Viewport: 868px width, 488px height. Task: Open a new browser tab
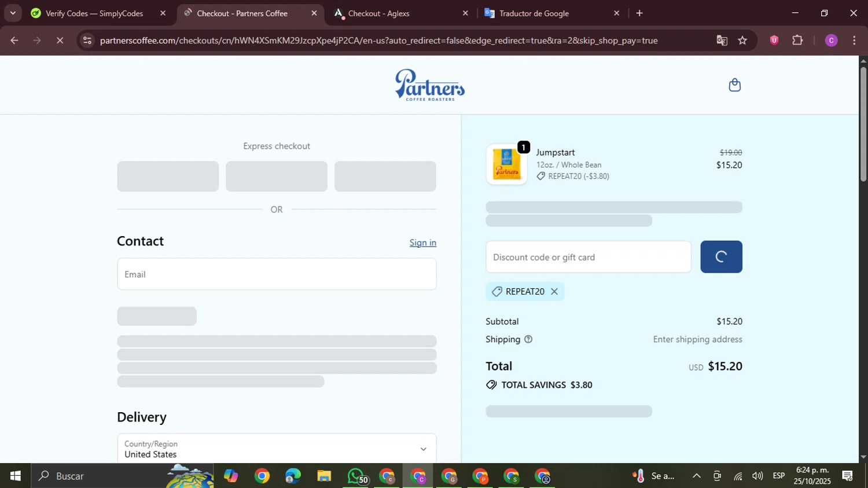639,13
